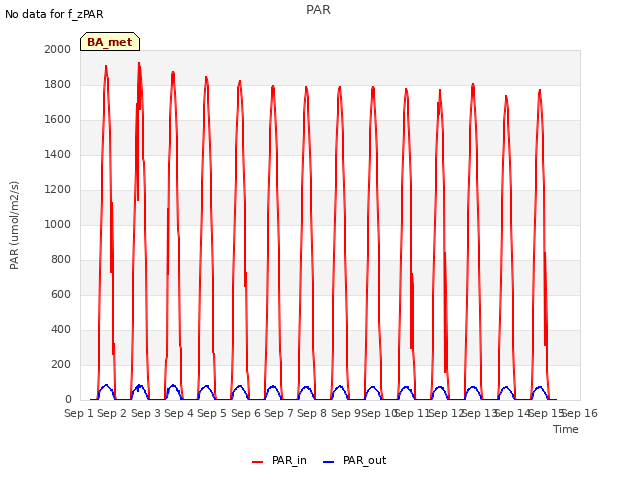Click the Sep 6 x-axis tick label
This screenshot has height=480, width=640.
pos(246,413)
